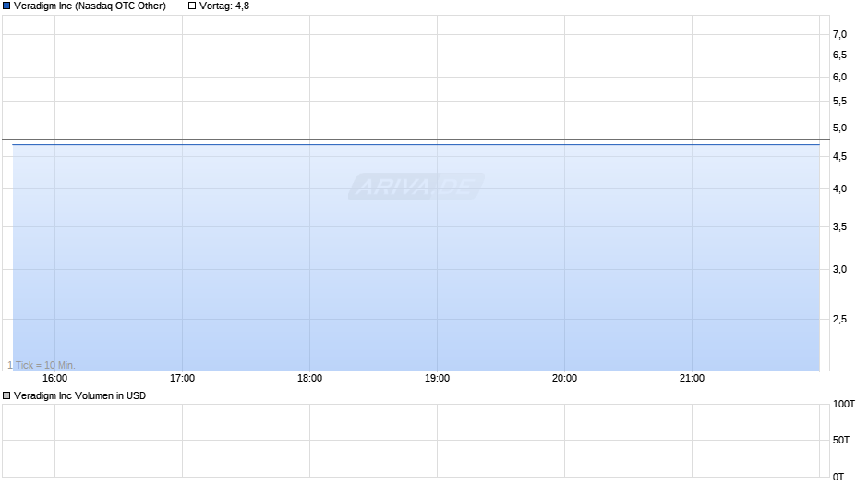The image size is (868, 486).
Task: Click the 3,5 price axis label
Action: pos(839,226)
